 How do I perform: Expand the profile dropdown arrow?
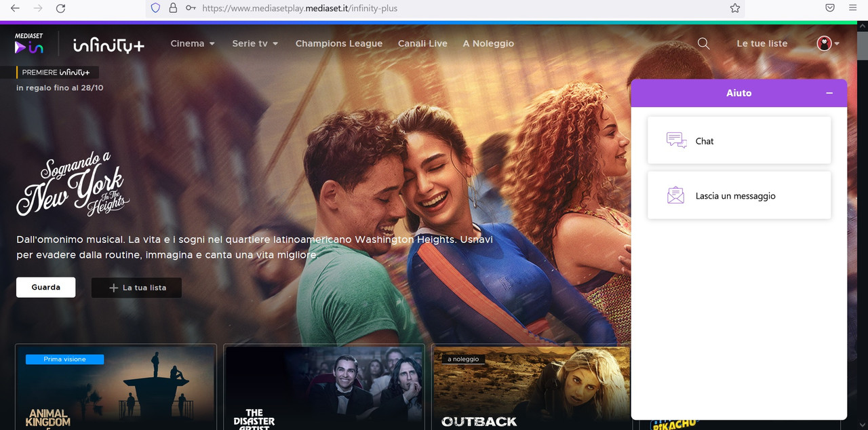837,43
